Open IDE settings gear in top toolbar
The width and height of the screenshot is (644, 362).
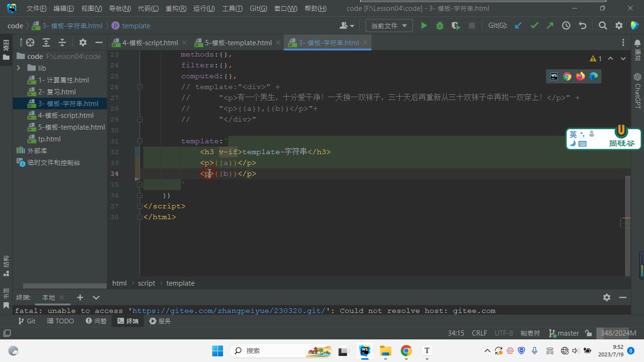[619, 26]
